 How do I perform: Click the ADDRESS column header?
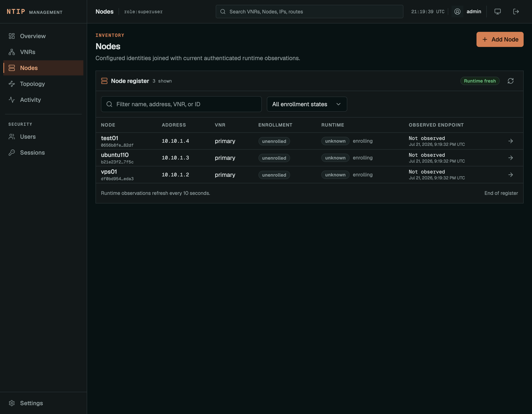174,125
